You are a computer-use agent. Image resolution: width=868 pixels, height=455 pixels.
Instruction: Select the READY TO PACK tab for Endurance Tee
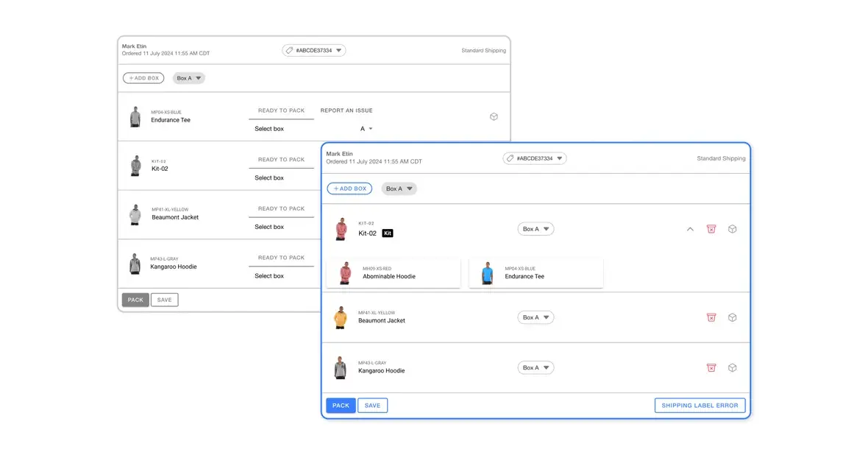(281, 111)
